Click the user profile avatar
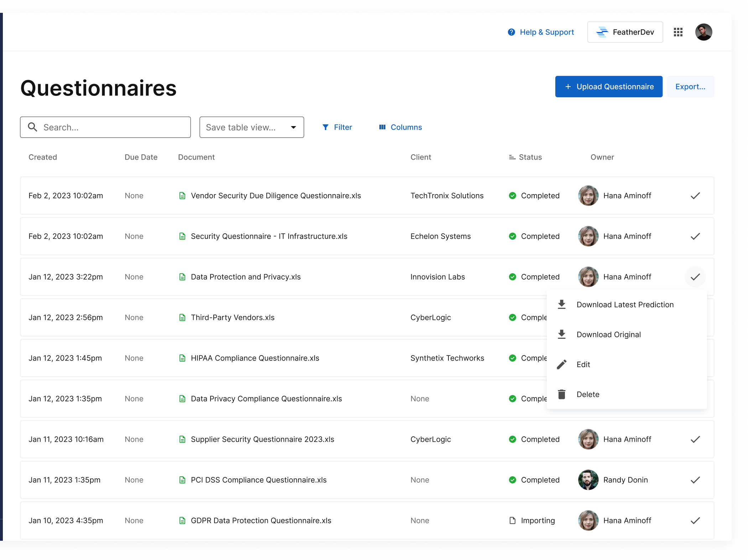Screen dimensions: 748x560 click(703, 32)
